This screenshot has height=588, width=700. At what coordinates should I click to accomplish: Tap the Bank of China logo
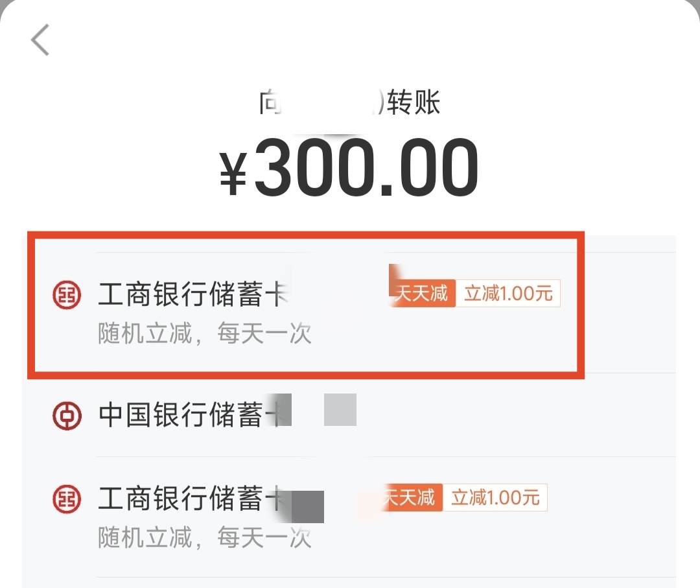(66, 415)
